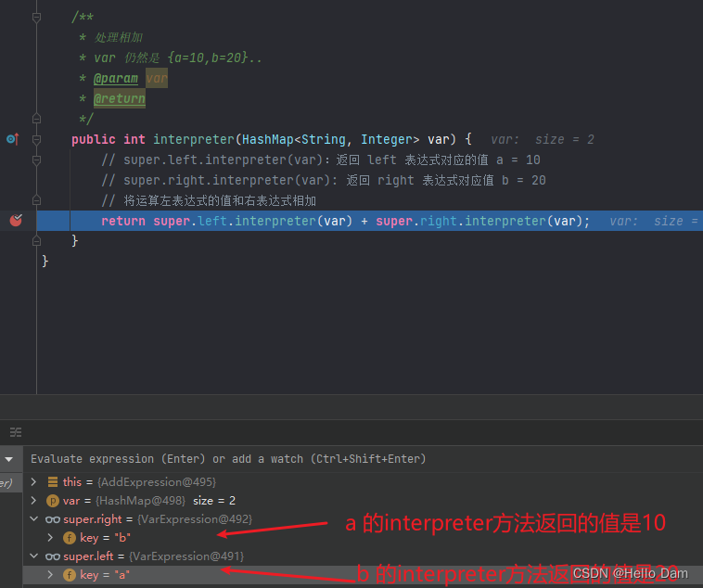Expand the key = "a" field
This screenshot has height=588, width=703.
point(50,574)
